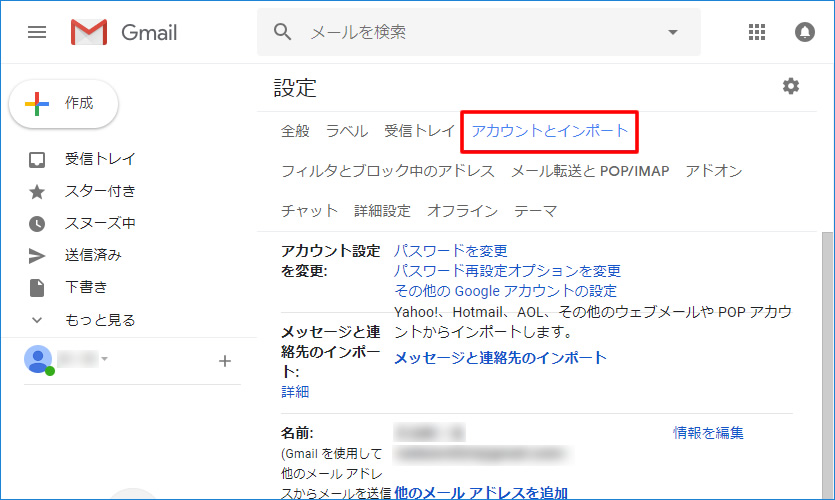Viewport: 835px width, 500px height.
Task: Open the オフライン tab
Action: coord(462,211)
